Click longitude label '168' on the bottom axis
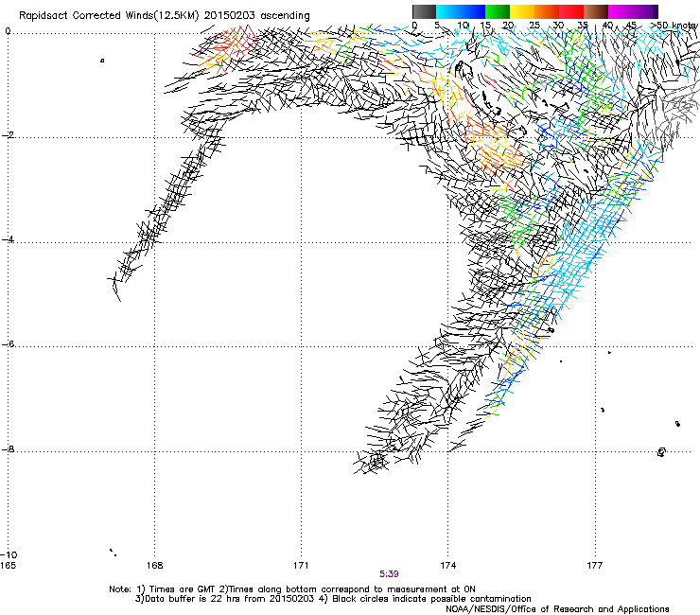The width and height of the screenshot is (700, 615). pos(154,566)
